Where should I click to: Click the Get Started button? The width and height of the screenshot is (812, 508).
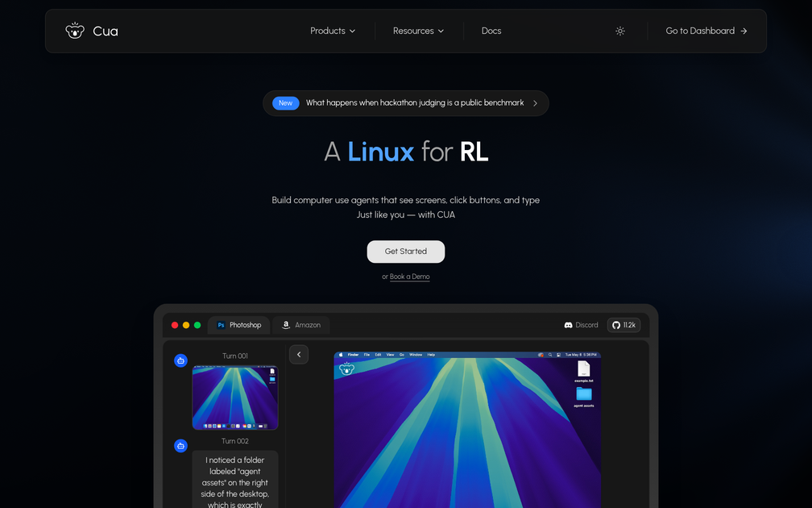click(405, 251)
